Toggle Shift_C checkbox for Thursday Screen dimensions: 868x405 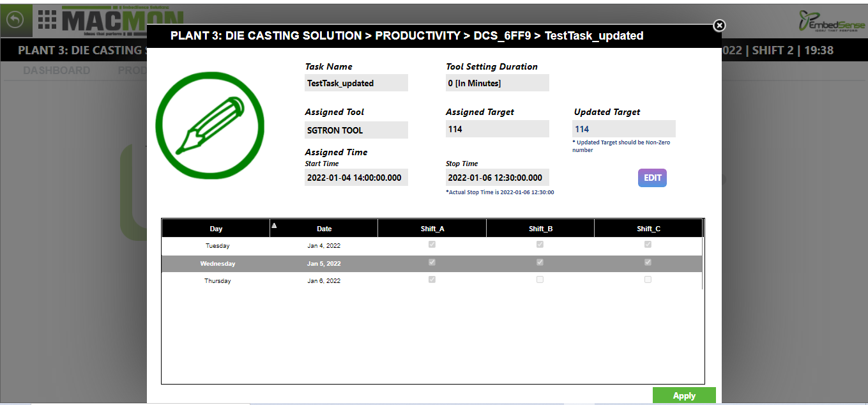648,280
